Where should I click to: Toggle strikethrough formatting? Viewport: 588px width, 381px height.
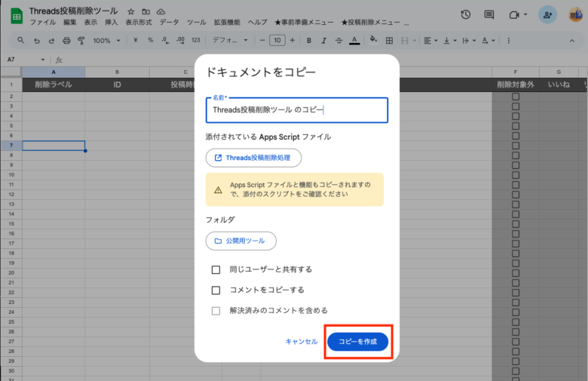click(339, 41)
